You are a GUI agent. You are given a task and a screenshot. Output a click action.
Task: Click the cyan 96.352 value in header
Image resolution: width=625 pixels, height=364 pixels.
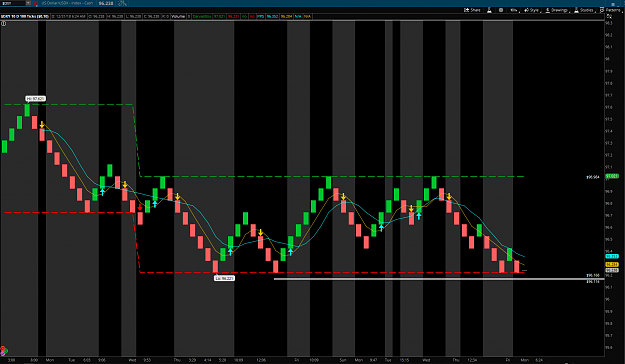click(x=272, y=16)
